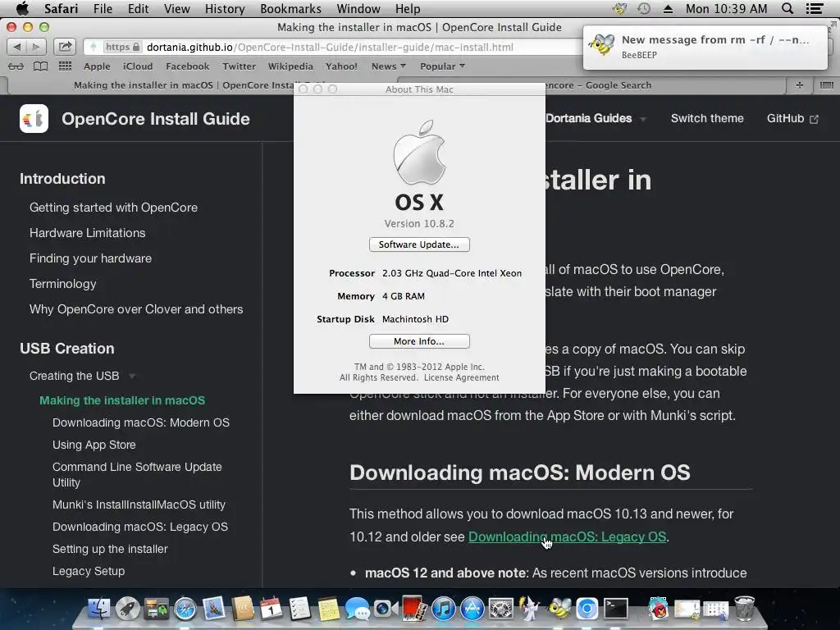Open Top Sites grid icon
Viewport: 840px width, 630px height.
pyautogui.click(x=65, y=66)
